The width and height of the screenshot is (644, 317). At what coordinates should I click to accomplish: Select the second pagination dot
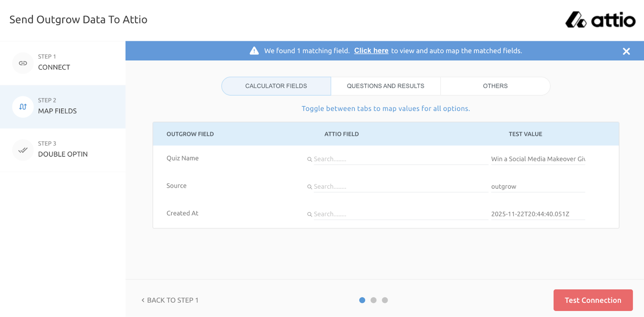[x=374, y=300]
